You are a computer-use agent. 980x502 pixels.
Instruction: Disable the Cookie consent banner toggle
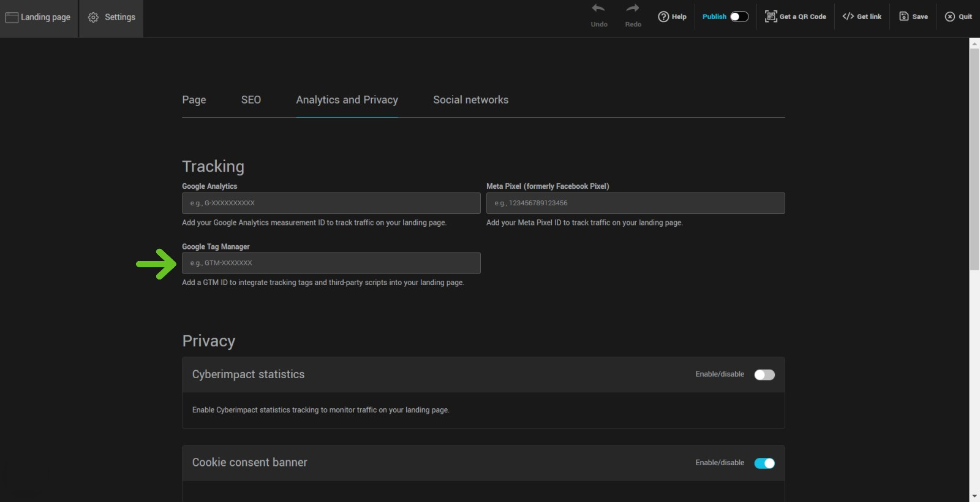pyautogui.click(x=764, y=463)
